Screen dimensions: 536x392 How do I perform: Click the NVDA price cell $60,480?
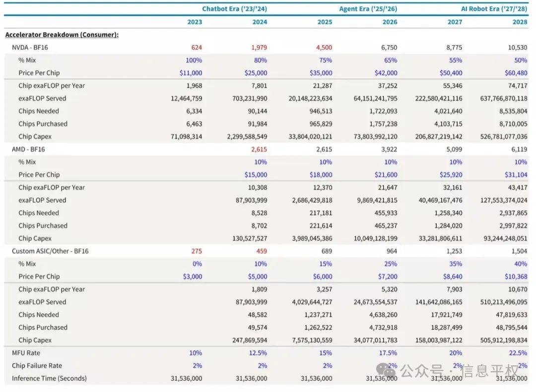516,73
